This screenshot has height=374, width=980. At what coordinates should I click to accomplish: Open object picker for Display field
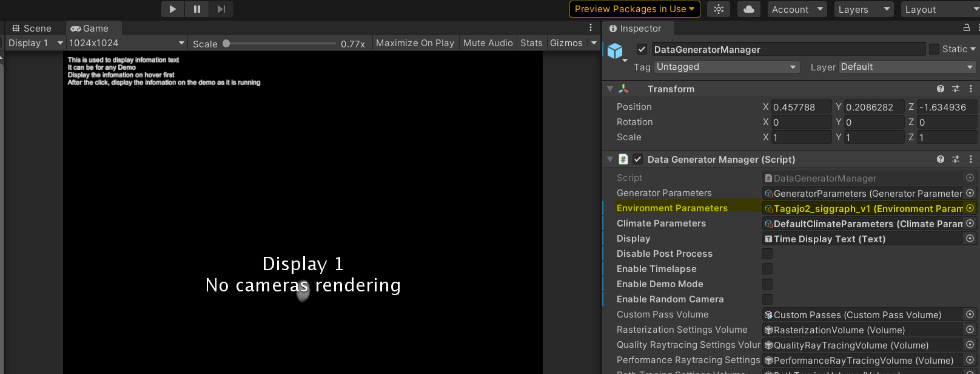click(970, 239)
